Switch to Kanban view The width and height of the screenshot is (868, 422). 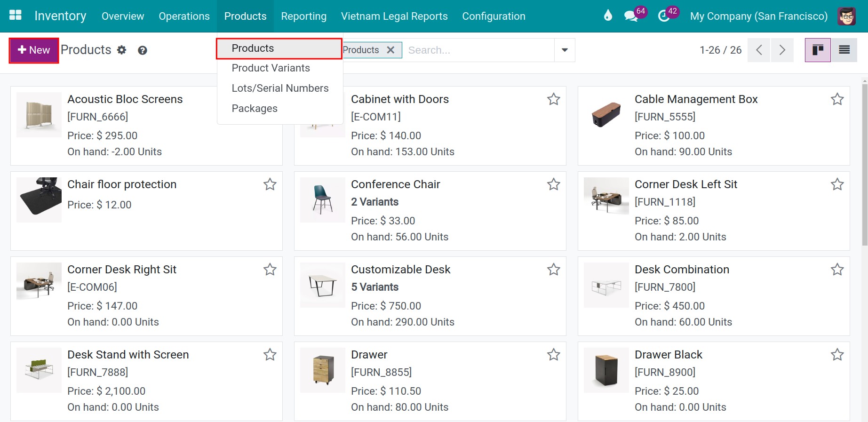(x=818, y=50)
